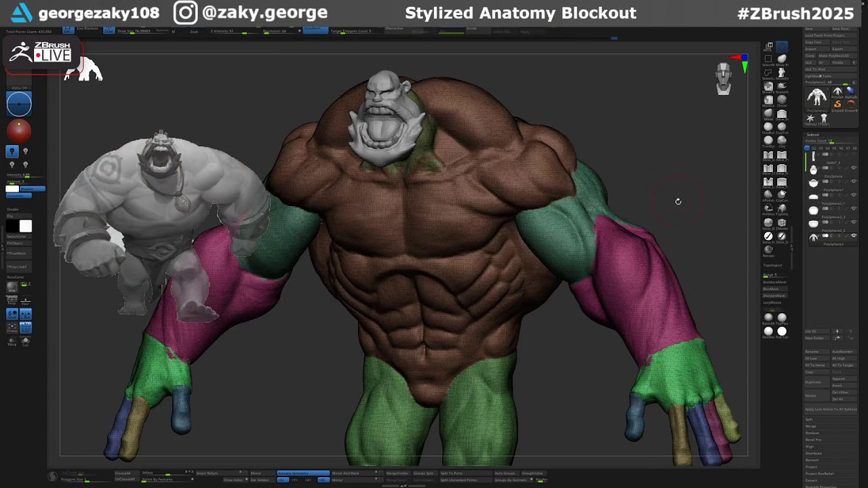Click the Duplicate subtool button
Screen dimensions: 868x488
pos(817,382)
